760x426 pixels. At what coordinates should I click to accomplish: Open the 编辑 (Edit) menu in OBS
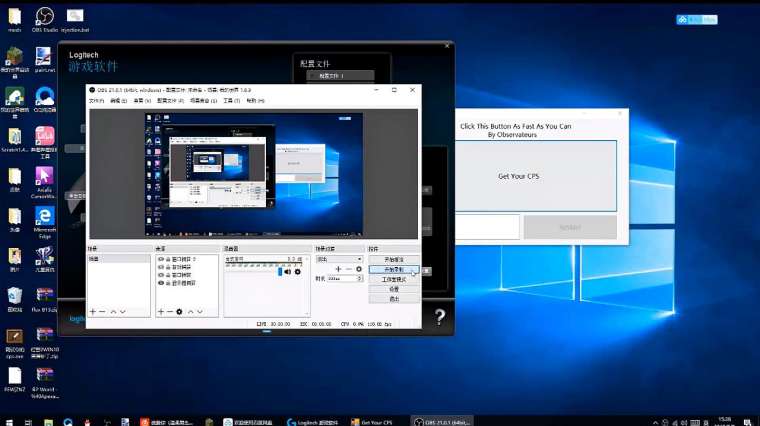coord(118,101)
